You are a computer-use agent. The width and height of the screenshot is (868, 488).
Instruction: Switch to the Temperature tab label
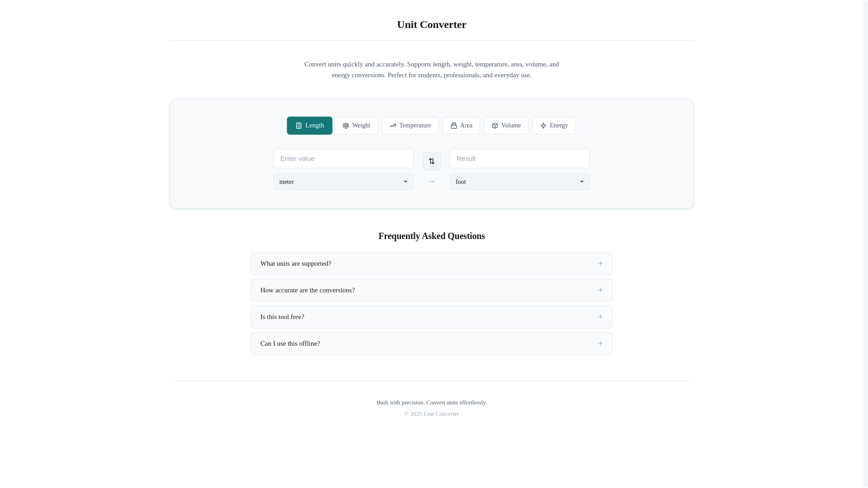(x=415, y=126)
